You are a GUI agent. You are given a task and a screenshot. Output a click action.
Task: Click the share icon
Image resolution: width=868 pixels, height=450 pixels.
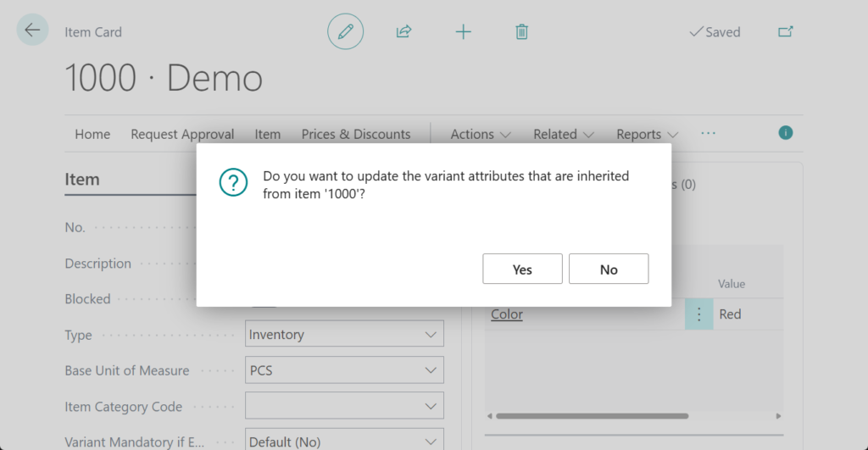point(403,32)
